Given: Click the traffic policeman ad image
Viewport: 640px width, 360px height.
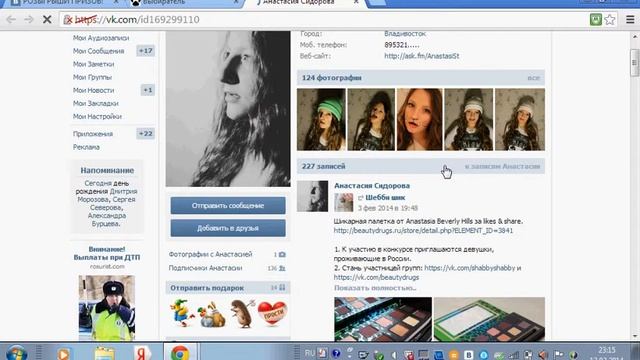Looking at the screenshot, I should (107, 308).
